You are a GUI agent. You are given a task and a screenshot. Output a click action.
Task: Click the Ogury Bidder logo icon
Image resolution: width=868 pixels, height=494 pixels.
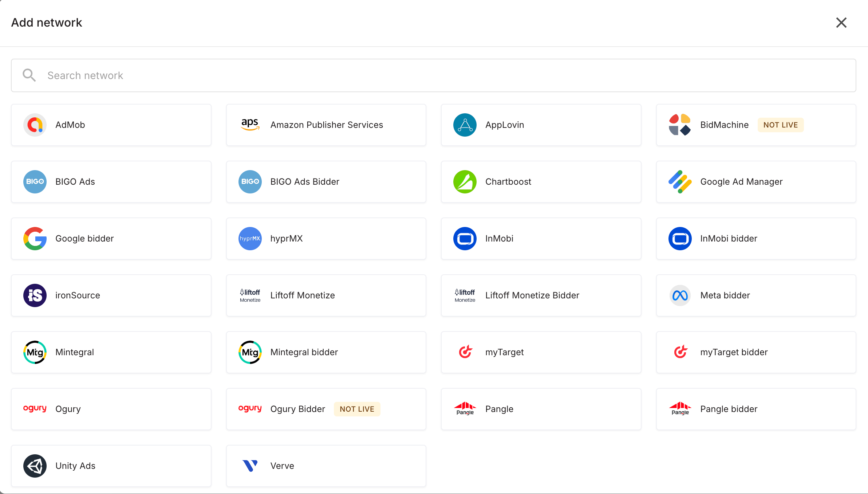(250, 408)
